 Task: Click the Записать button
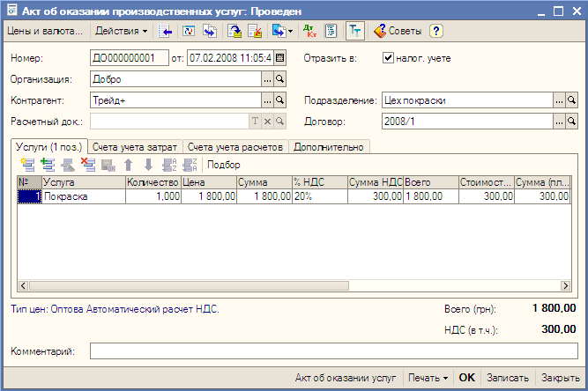click(507, 377)
